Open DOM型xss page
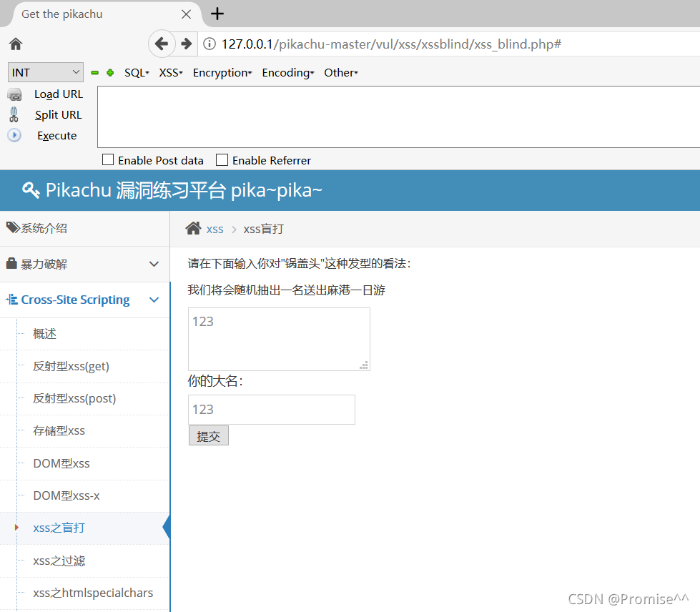The width and height of the screenshot is (700, 612). pos(61,463)
